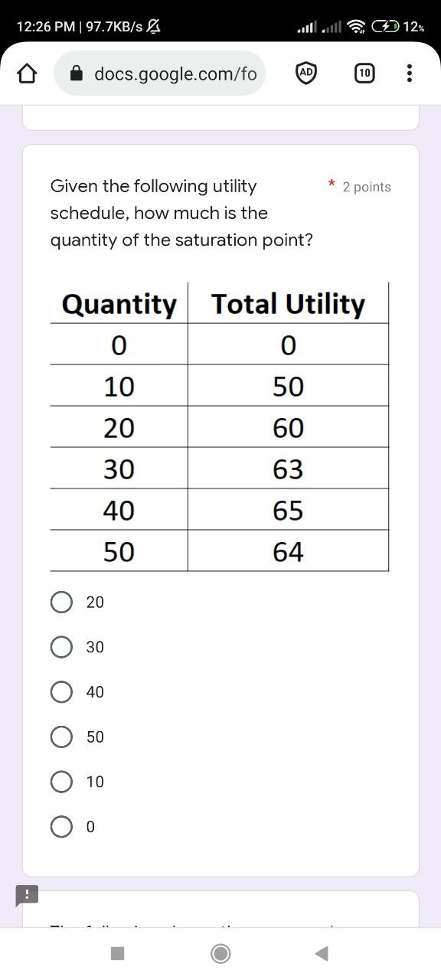Tap the ad blocker shield icon
Image resolution: width=441 pixels, height=980 pixels.
tap(305, 73)
